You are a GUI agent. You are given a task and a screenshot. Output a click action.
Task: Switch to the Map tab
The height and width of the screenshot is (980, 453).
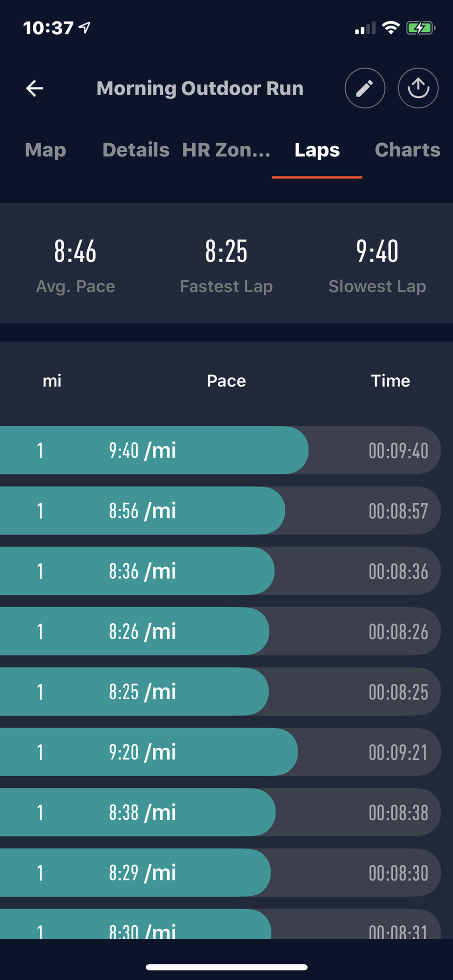coord(46,150)
